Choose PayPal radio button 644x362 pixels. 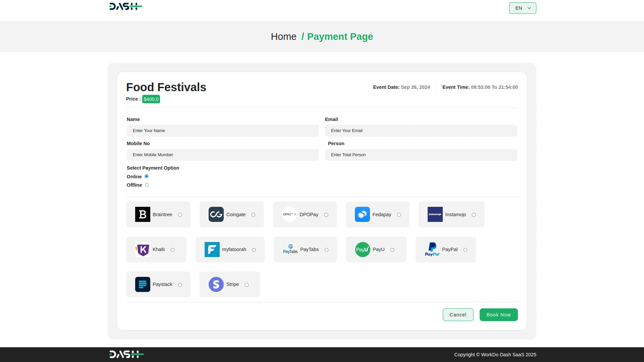(x=465, y=250)
